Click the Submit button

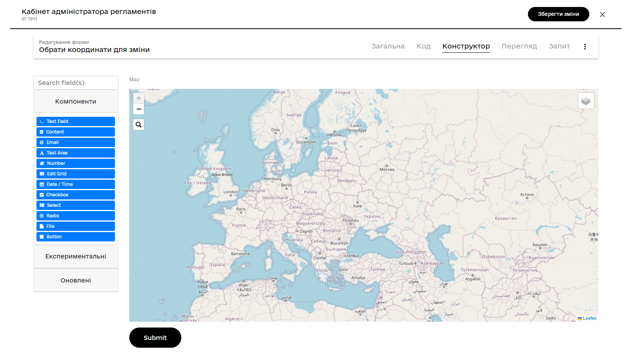155,338
